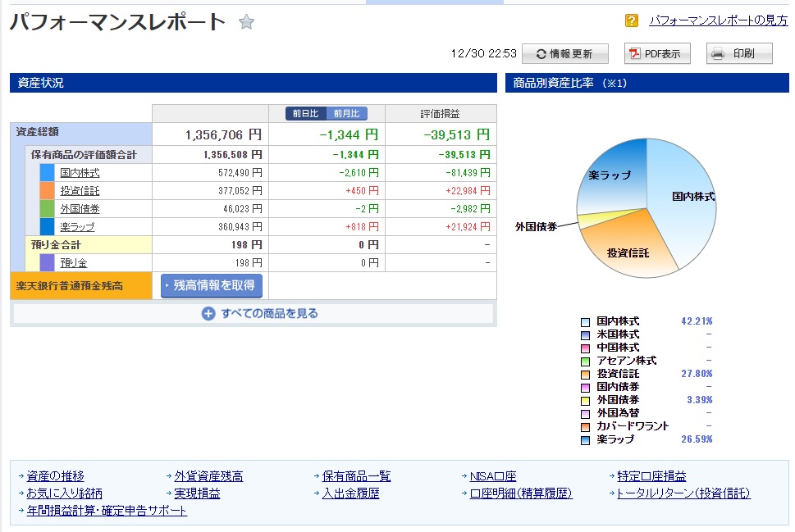Click the 3.39% legend percentage
Screen dimensions: 795x532
pos(700,400)
